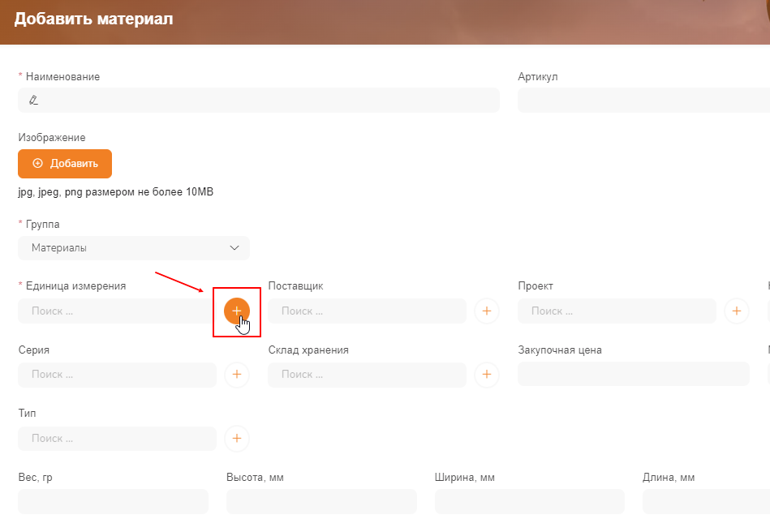Click the Добавить материал page title
The height and width of the screenshot is (532, 770).
93,19
